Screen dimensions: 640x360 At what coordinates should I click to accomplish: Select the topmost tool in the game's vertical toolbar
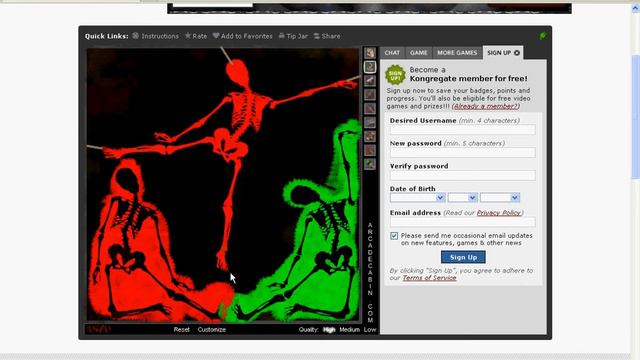click(x=370, y=53)
